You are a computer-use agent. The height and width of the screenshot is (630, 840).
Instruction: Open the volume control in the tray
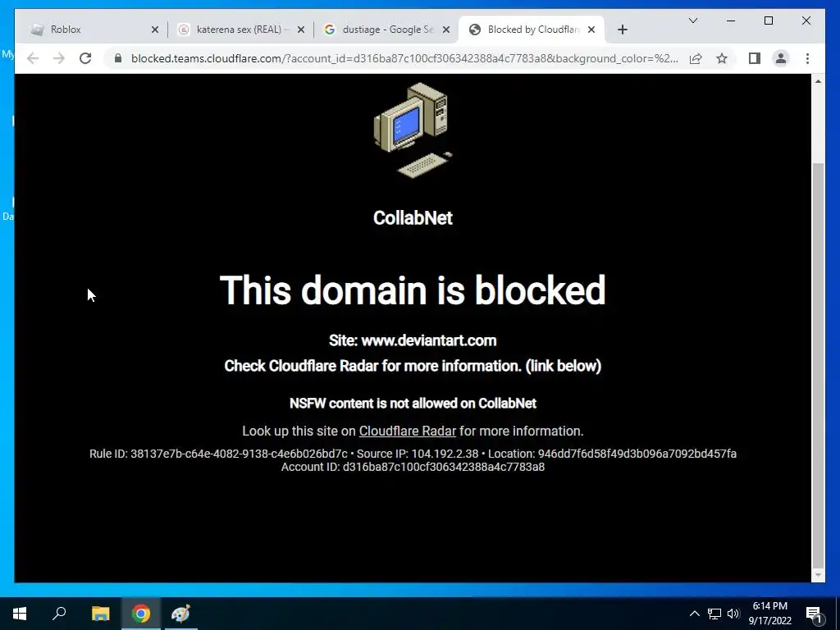733,614
